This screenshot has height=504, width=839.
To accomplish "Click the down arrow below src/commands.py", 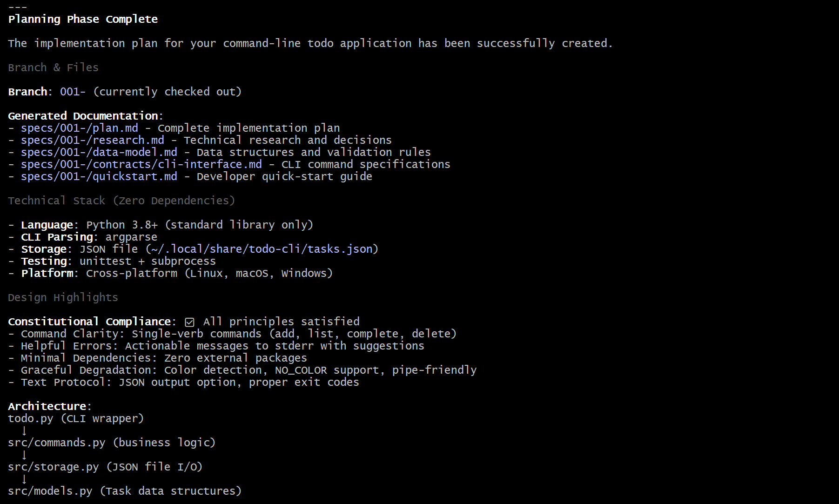I will pyautogui.click(x=24, y=455).
